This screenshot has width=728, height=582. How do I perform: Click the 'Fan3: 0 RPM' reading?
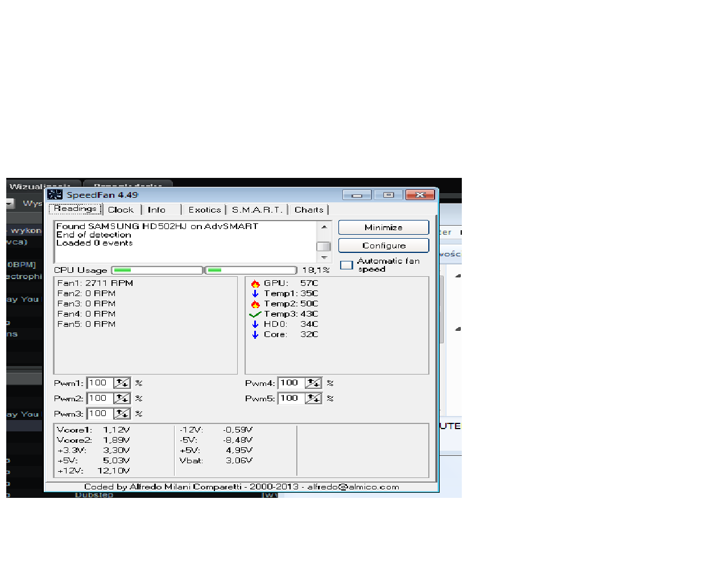86,304
